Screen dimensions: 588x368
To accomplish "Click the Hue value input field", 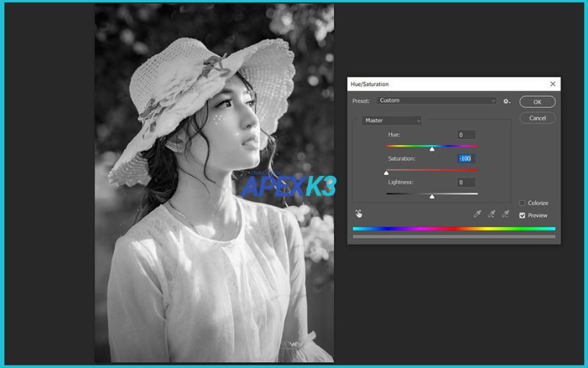I will (x=466, y=135).
